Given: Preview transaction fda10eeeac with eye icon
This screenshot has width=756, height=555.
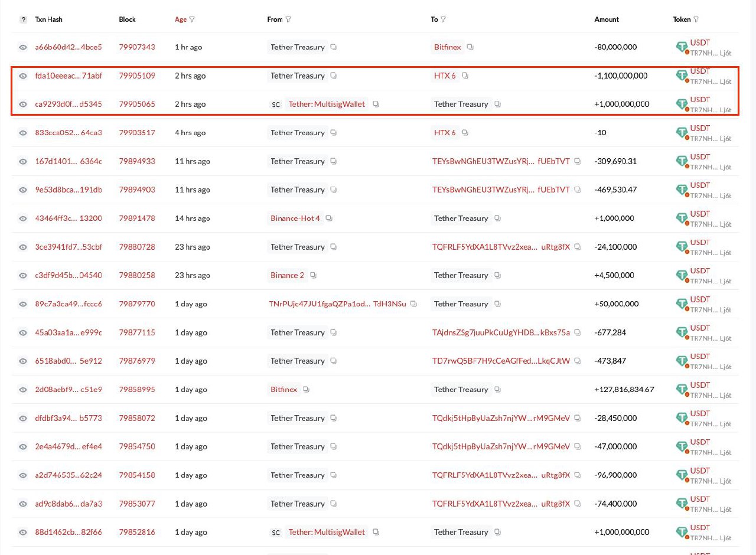Looking at the screenshot, I should 22,76.
